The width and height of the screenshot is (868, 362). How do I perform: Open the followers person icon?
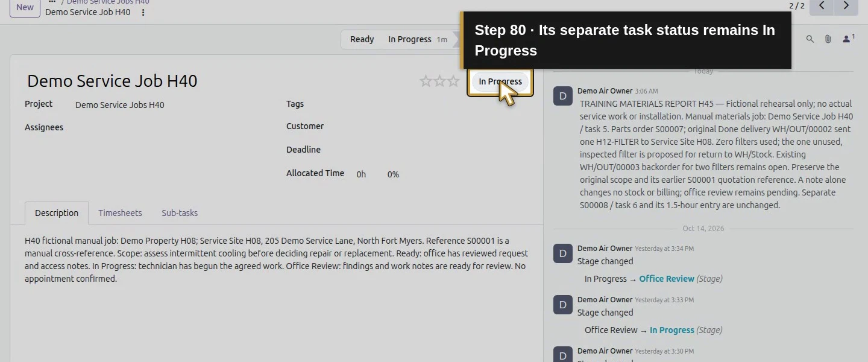(x=848, y=39)
